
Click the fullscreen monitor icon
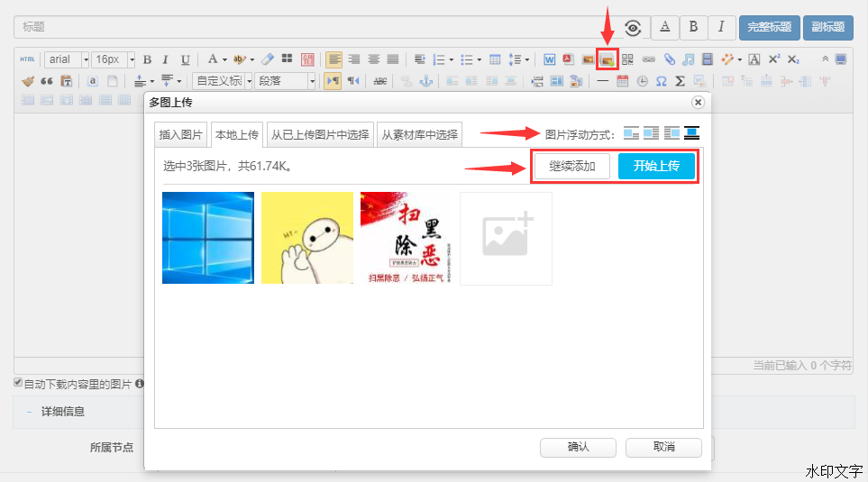pos(841,59)
